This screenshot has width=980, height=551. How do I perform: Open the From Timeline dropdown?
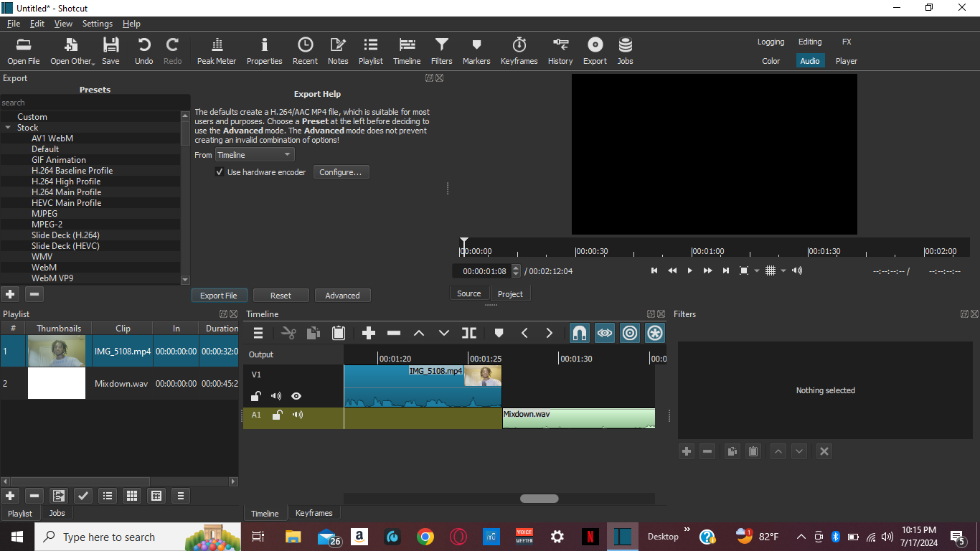click(x=255, y=155)
